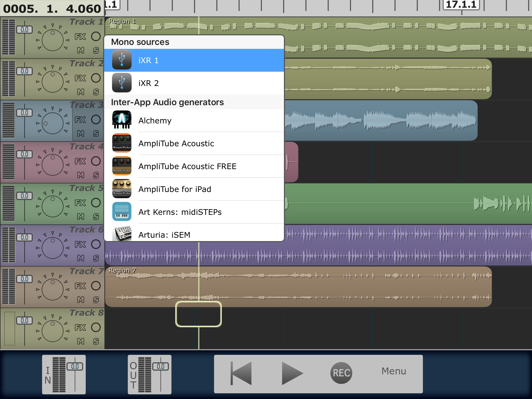Click Track 6 pan knob
Image resolution: width=532 pixels, height=399 pixels.
click(x=53, y=248)
